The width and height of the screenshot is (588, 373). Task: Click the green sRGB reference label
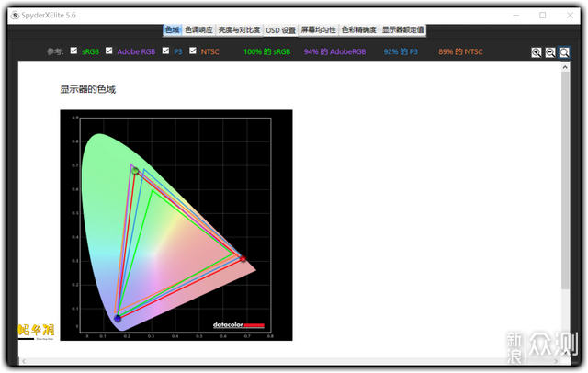coord(90,51)
